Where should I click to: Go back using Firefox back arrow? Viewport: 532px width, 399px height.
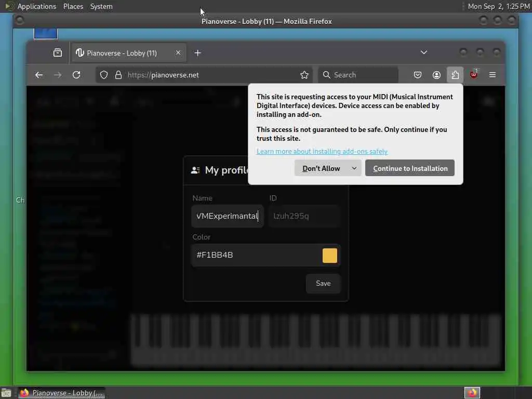[x=39, y=75]
